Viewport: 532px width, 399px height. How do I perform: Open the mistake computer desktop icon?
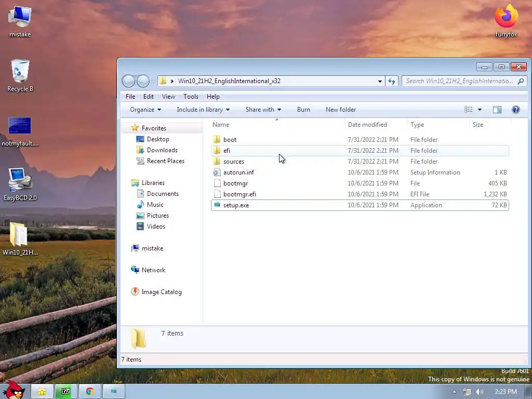click(20, 21)
